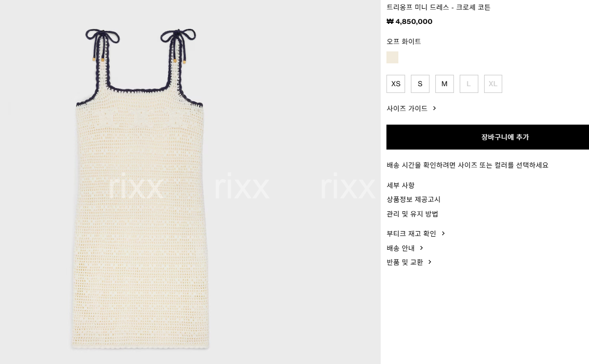This screenshot has height=364, width=589.
Task: Open 반품 및 교환 returns and exchanges
Action: pyautogui.click(x=405, y=262)
